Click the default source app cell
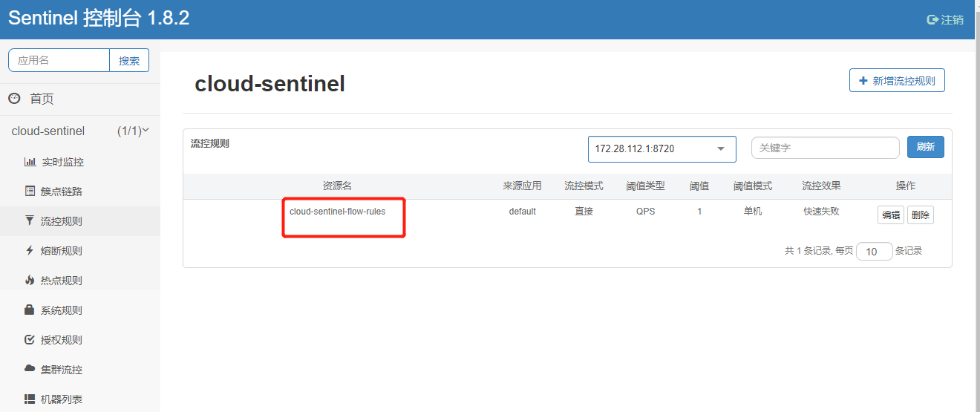The width and height of the screenshot is (980, 412). click(x=523, y=212)
